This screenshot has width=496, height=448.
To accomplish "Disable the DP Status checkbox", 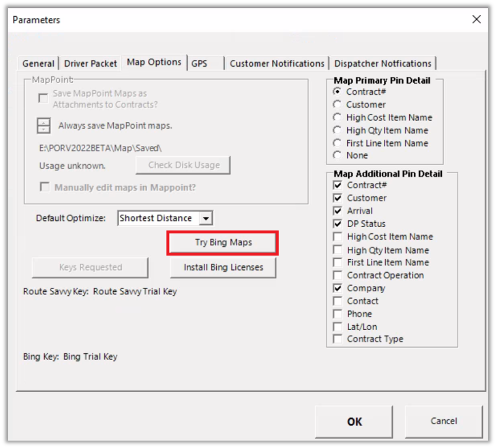I will 338,224.
